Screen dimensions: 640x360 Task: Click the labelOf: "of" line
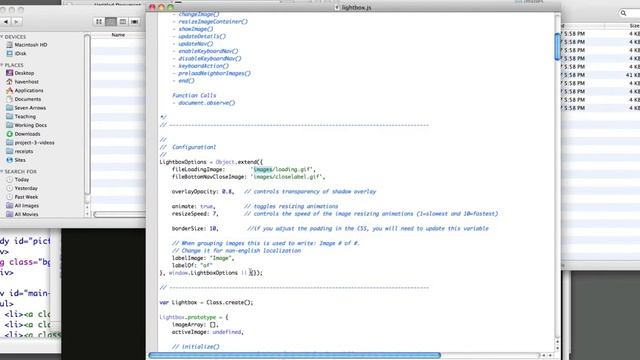[192, 265]
